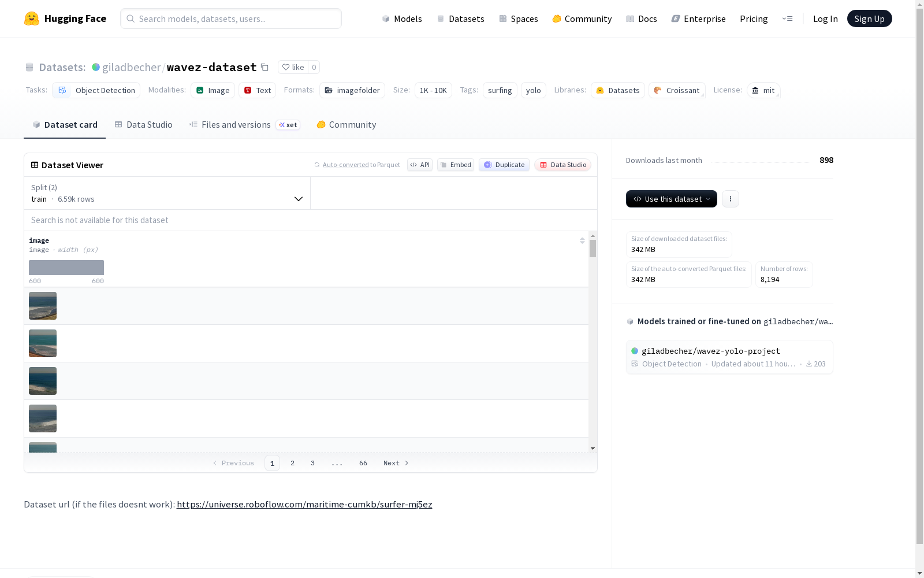Open the Models navigation item
Viewport: 924px width, 578px height.
pos(402,18)
